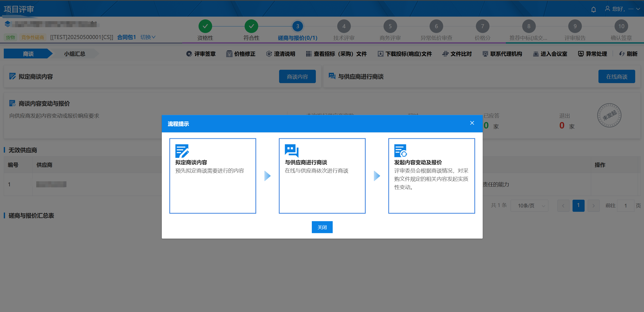Select step 9 评审报告 circle

click(575, 26)
